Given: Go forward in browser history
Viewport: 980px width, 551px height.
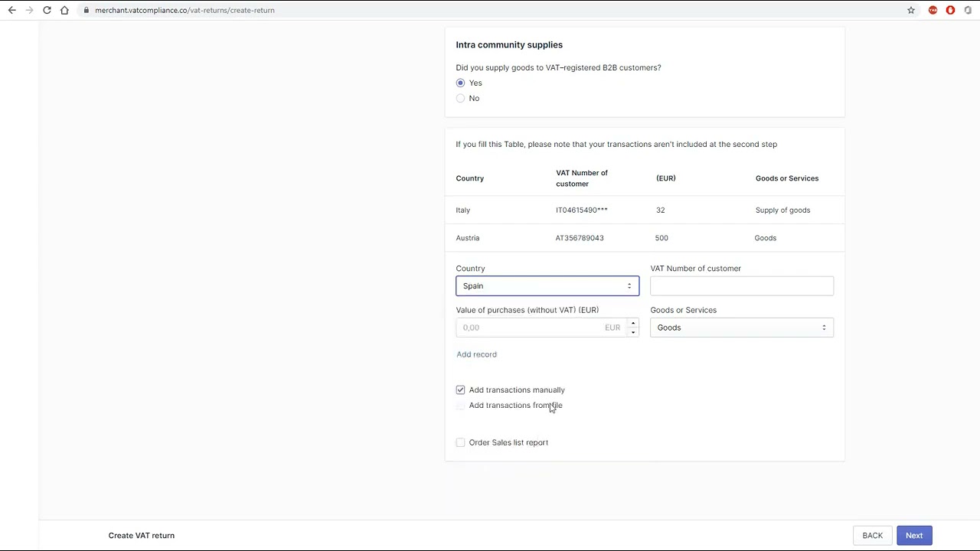Looking at the screenshot, I should (x=29, y=10).
